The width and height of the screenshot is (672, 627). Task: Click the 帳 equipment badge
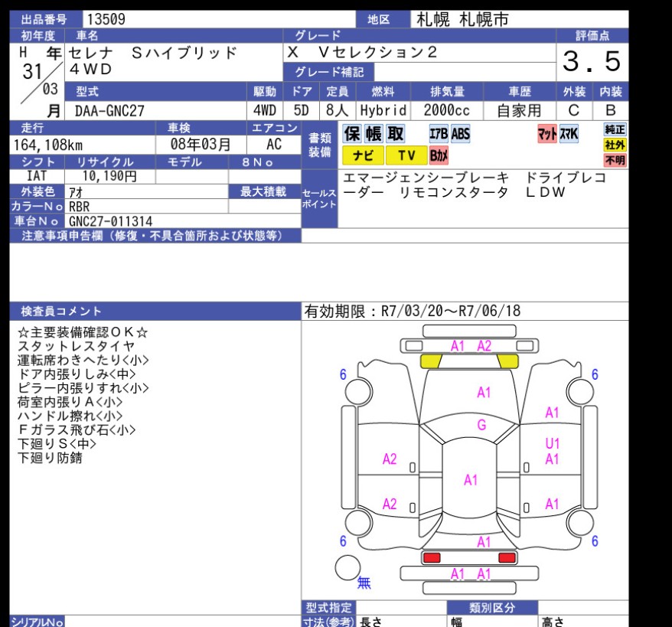coord(374,134)
